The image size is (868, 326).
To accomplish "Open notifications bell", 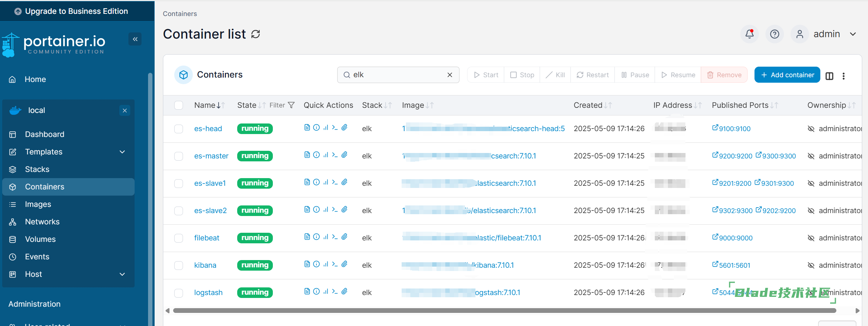I will (749, 34).
